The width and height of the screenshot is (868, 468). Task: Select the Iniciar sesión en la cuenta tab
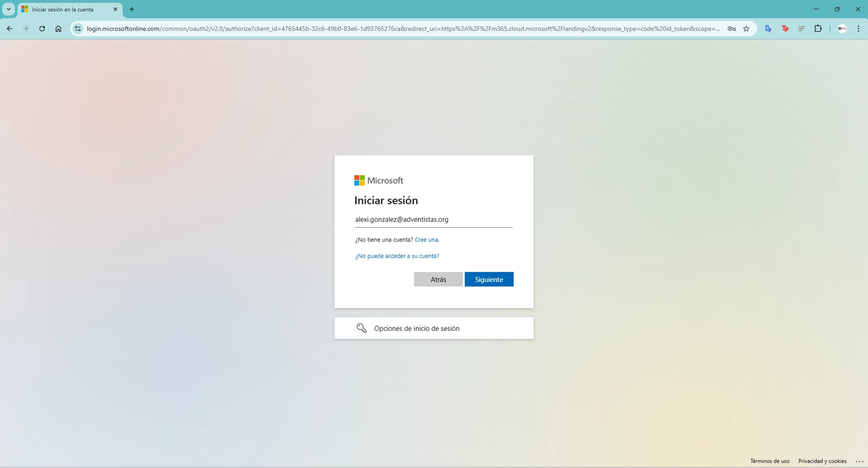coord(70,9)
